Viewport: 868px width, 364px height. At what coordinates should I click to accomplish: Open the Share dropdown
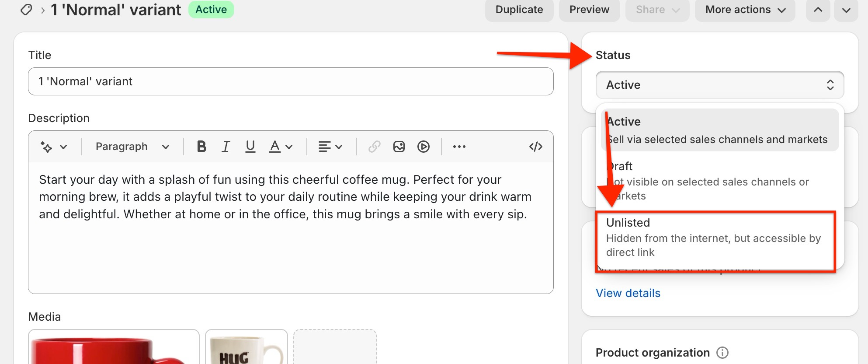pyautogui.click(x=657, y=10)
